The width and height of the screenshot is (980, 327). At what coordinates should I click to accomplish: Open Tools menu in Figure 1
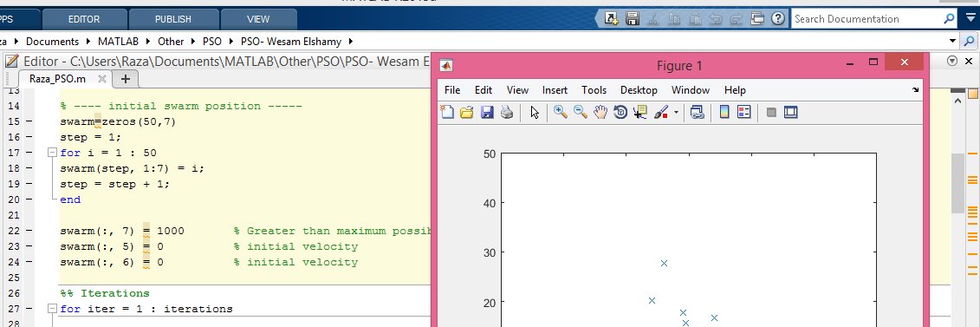[594, 90]
